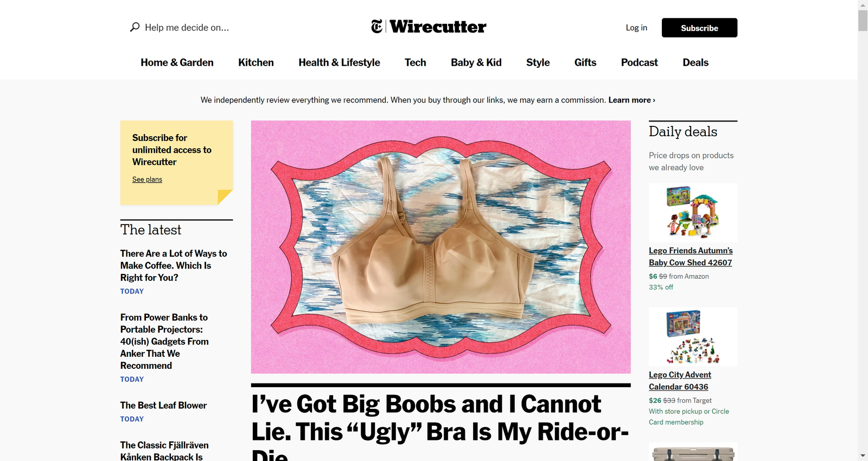Screen dimensions: 868x461
Task: Open the Wirecutter home logo
Action: 438,27
